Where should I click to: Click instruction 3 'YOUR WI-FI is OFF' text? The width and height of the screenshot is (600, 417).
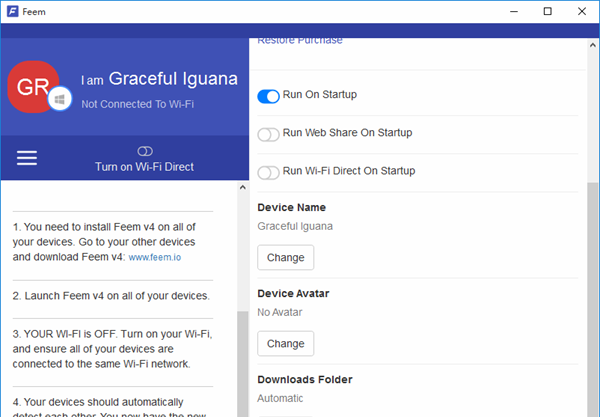[112, 349]
